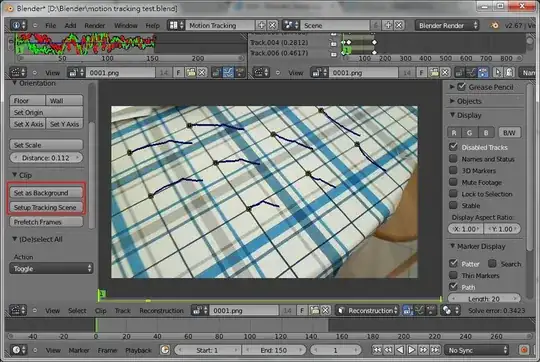
Task: Open the Info editor type selector
Action: pos(18,25)
